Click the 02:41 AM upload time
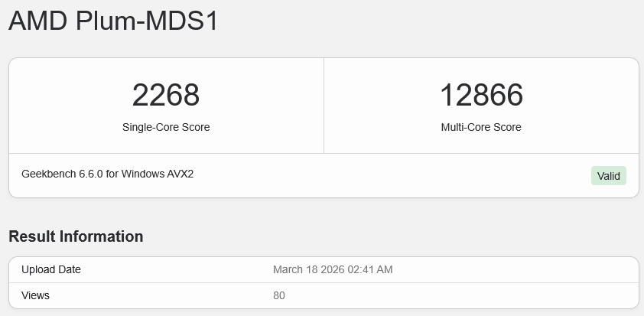644x316 pixels. (x=372, y=269)
